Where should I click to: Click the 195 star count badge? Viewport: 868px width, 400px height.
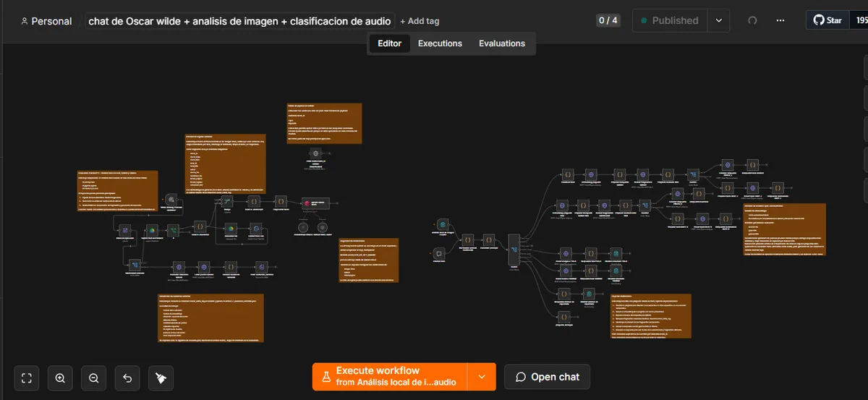(x=859, y=20)
